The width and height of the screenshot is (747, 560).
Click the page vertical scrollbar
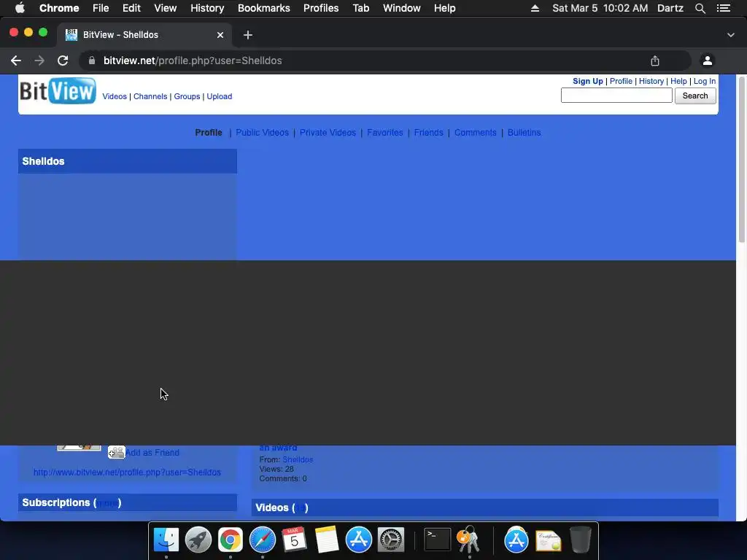741,160
